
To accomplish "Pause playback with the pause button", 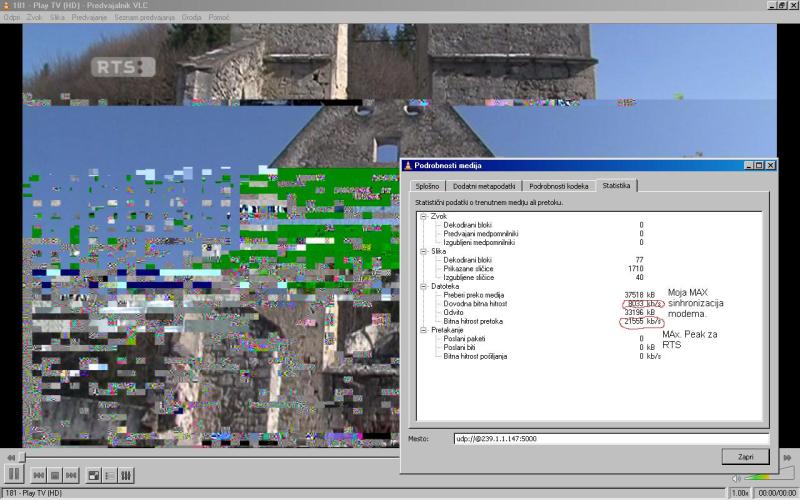I will 14,474.
